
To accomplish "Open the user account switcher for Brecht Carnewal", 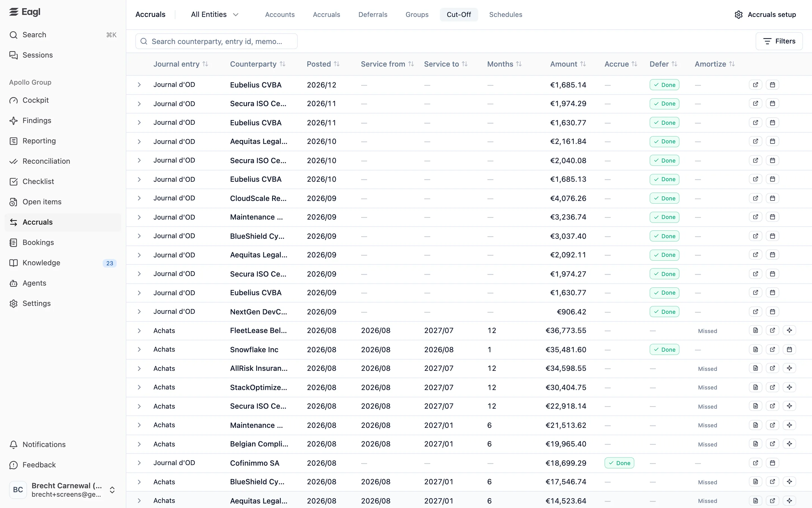I will pos(63,490).
